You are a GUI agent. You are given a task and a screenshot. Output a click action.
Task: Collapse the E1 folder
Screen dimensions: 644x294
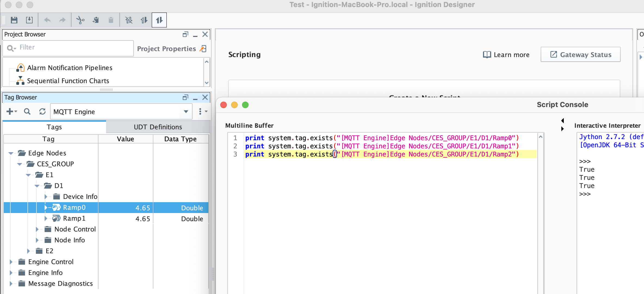point(28,175)
